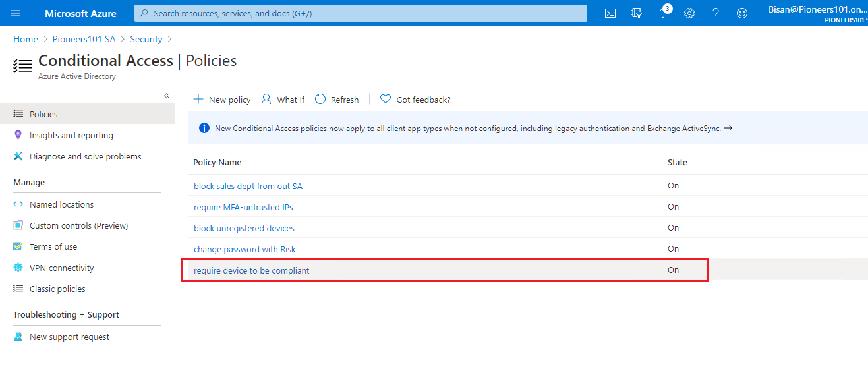Click the New policy button
This screenshot has height=375, width=868.
[222, 100]
